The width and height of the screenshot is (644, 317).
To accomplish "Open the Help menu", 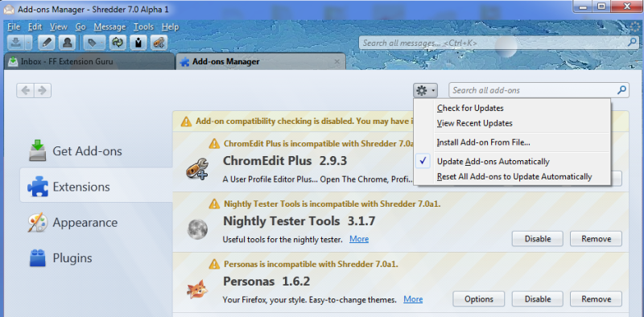I will [x=170, y=27].
